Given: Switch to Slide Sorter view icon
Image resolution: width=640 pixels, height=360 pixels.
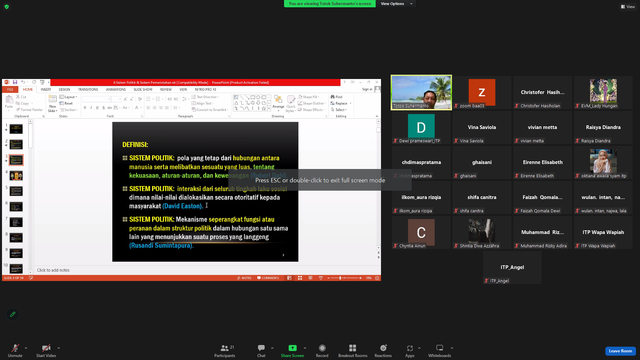Looking at the screenshot, I should pyautogui.click(x=300, y=278).
